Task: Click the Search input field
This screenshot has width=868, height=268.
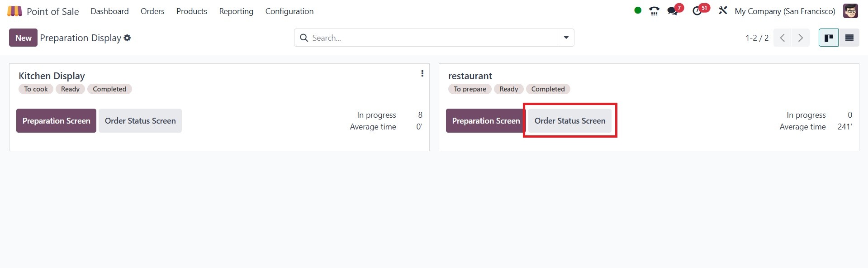Action: tap(430, 38)
